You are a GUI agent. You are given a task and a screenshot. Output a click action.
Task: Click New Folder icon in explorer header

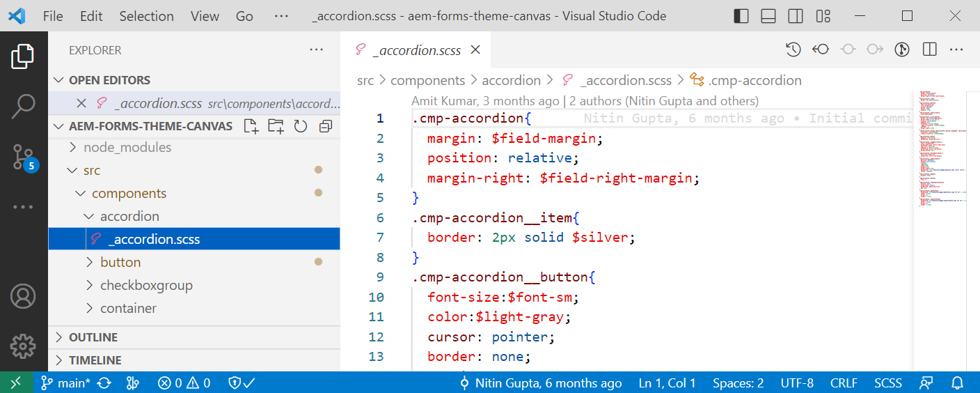click(276, 126)
